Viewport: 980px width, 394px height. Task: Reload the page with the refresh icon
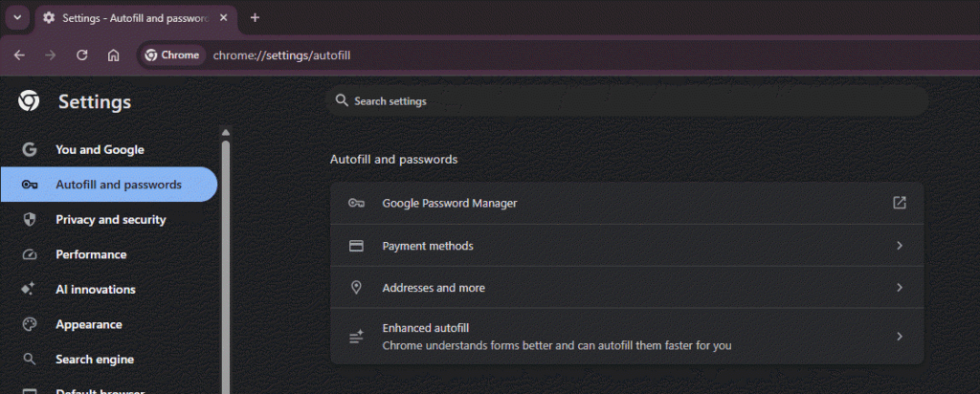82,55
